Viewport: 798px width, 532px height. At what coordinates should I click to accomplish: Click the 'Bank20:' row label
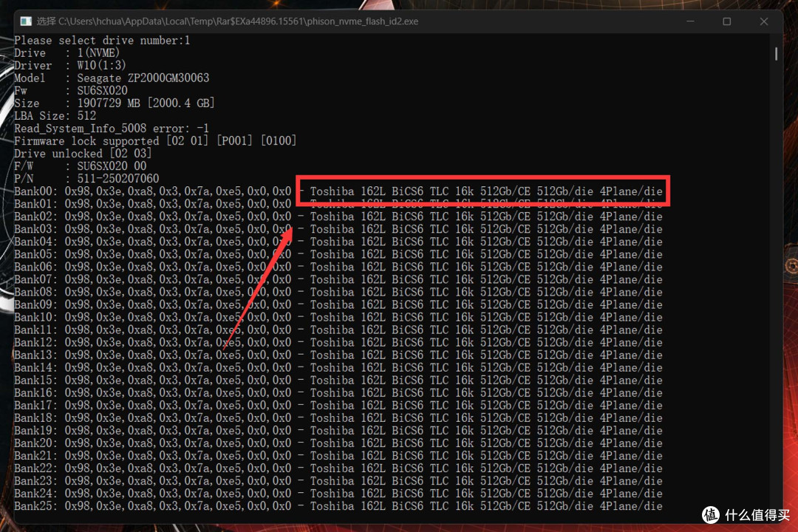[36, 443]
